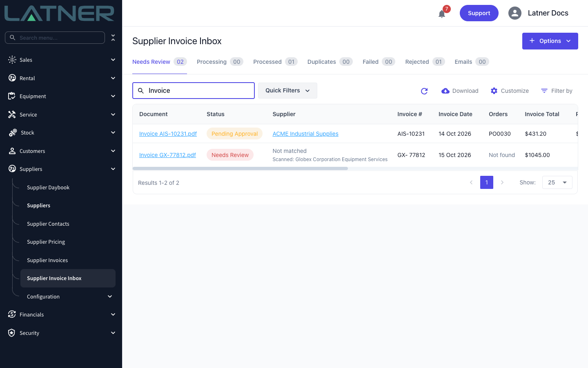Open Customize gear settings
588x368 pixels.
pos(494,91)
